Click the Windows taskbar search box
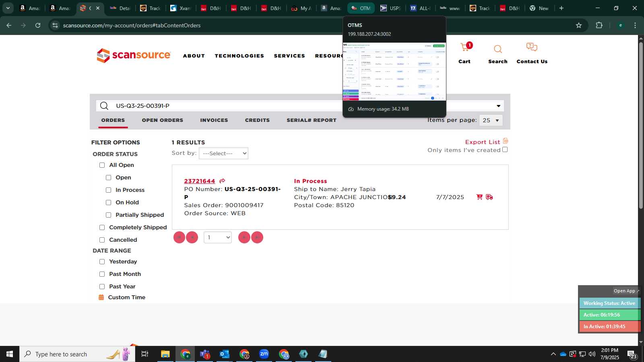This screenshot has width=644, height=362. click(x=77, y=354)
